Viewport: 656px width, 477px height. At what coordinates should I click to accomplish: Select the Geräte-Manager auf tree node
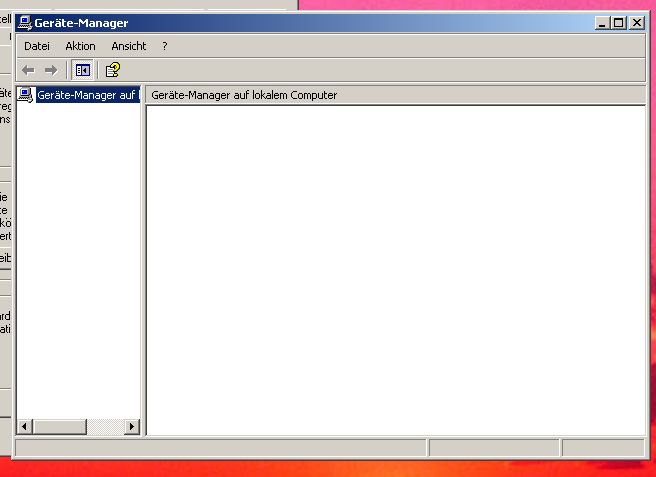pyautogui.click(x=87, y=95)
